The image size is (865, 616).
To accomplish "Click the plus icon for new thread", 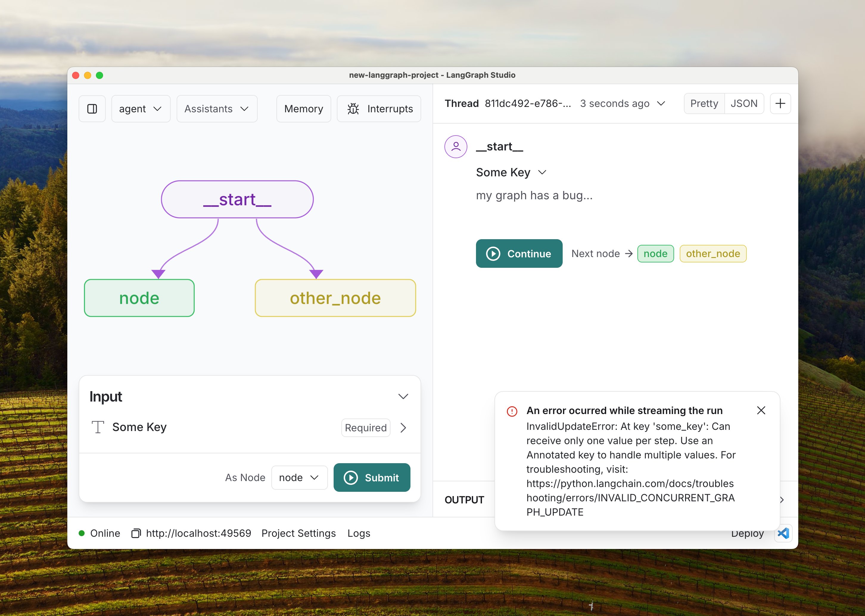I will (x=780, y=104).
